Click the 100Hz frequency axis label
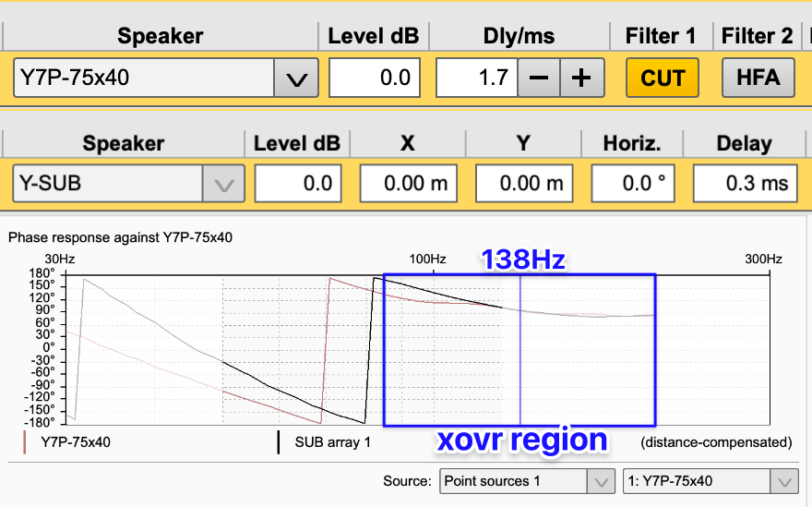Viewport: 812px width, 507px height. [428, 259]
